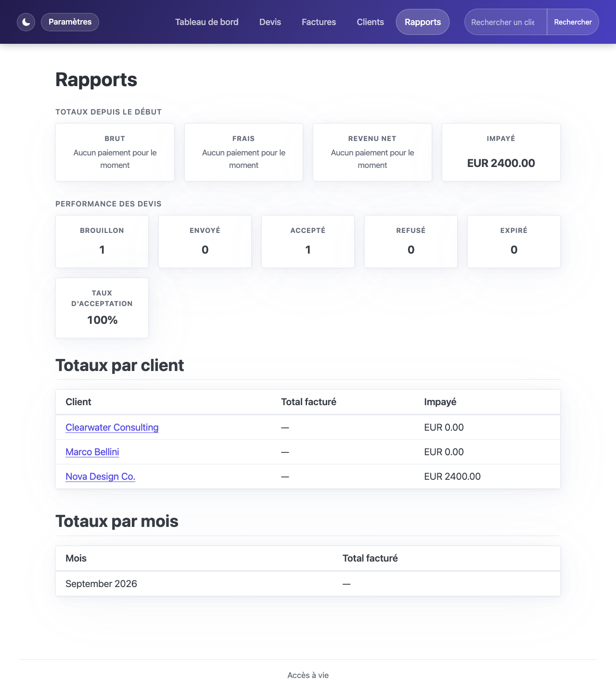This screenshot has width=616, height=691.
Task: Click the Accès à vie footer text
Action: click(308, 675)
